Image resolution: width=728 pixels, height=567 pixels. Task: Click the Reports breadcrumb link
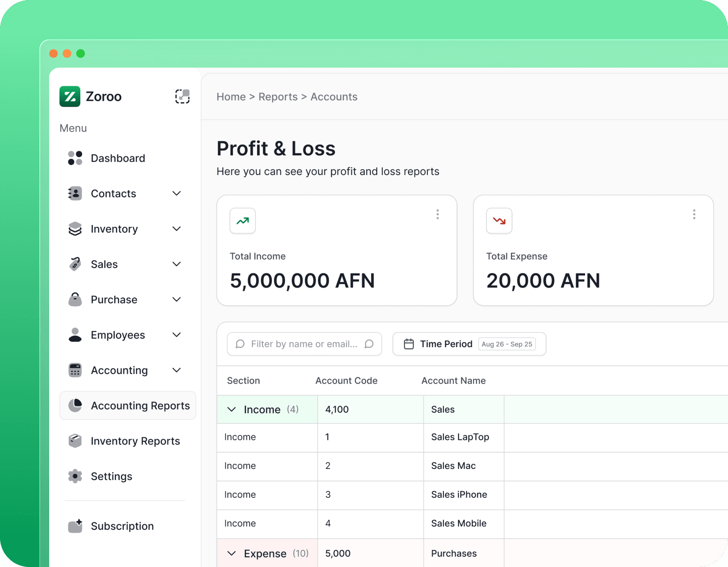[x=278, y=97]
